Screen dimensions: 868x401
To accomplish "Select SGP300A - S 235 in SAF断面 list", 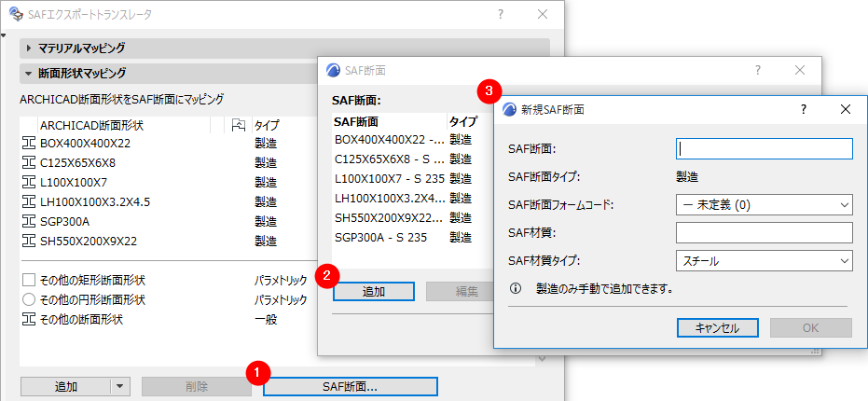I will (413, 237).
